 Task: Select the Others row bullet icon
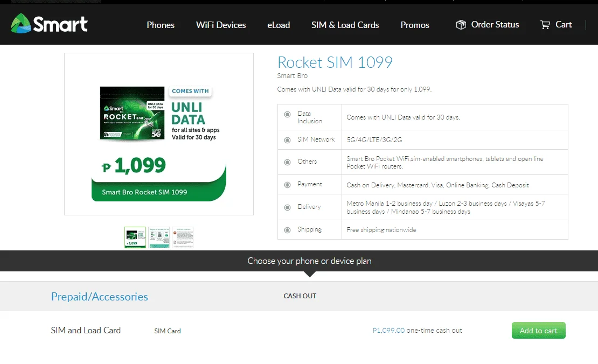click(x=288, y=163)
